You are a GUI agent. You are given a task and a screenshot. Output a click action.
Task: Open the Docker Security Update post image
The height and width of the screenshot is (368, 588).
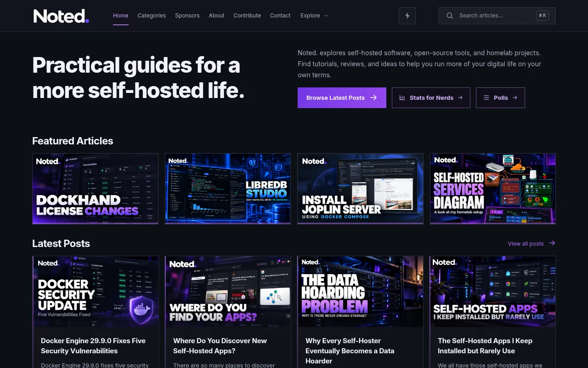(96, 292)
